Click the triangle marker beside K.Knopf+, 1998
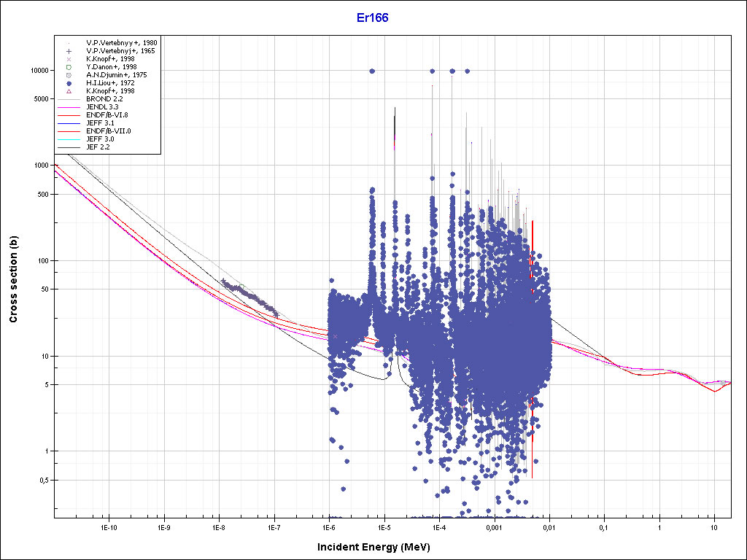This screenshot has width=747, height=560. 68,91
